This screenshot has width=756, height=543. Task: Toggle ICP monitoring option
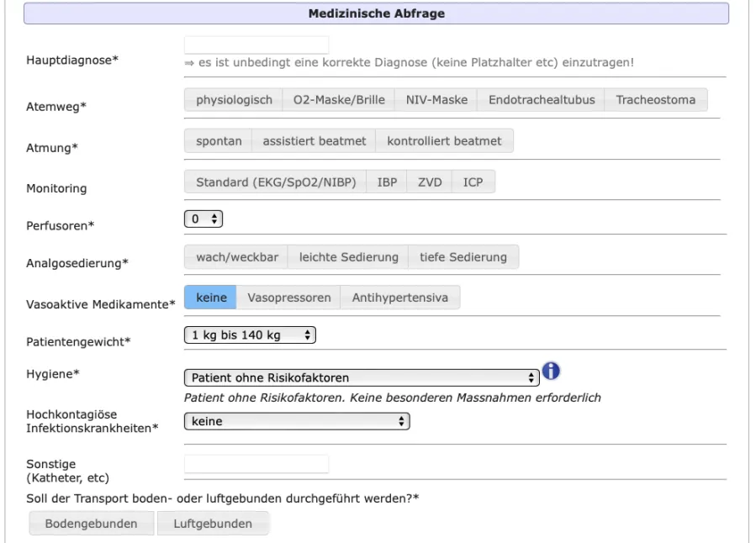[x=473, y=182]
